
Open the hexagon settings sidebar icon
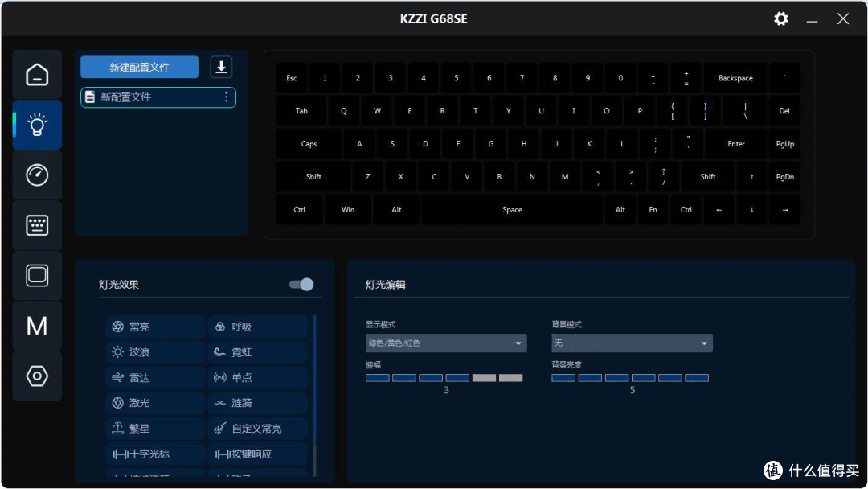pos(37,376)
